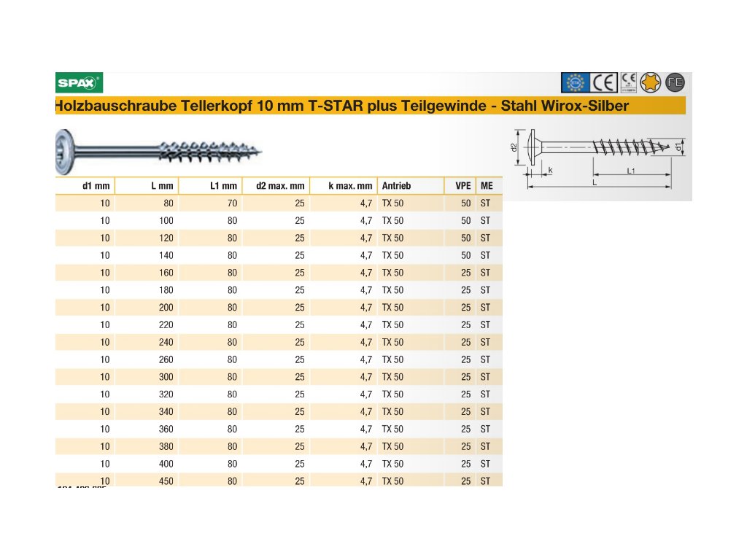Click the CE certification mark icon
Screen dimensions: 747x560
(x=604, y=82)
